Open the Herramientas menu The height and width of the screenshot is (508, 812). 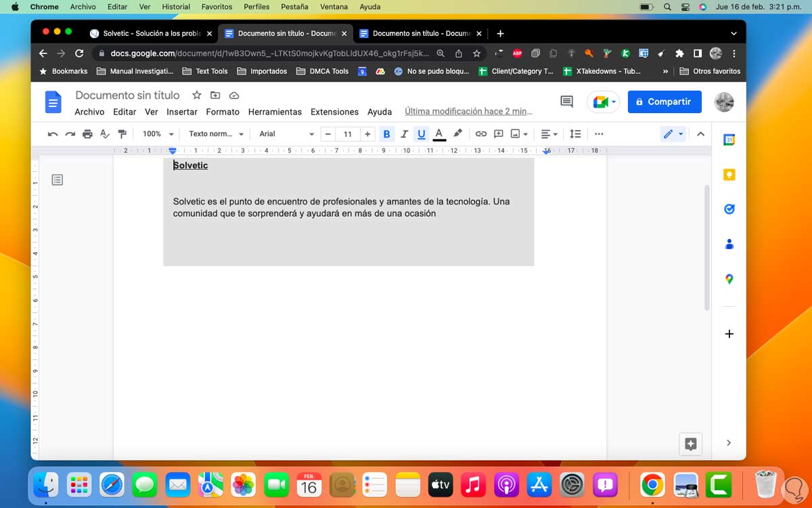(275, 112)
